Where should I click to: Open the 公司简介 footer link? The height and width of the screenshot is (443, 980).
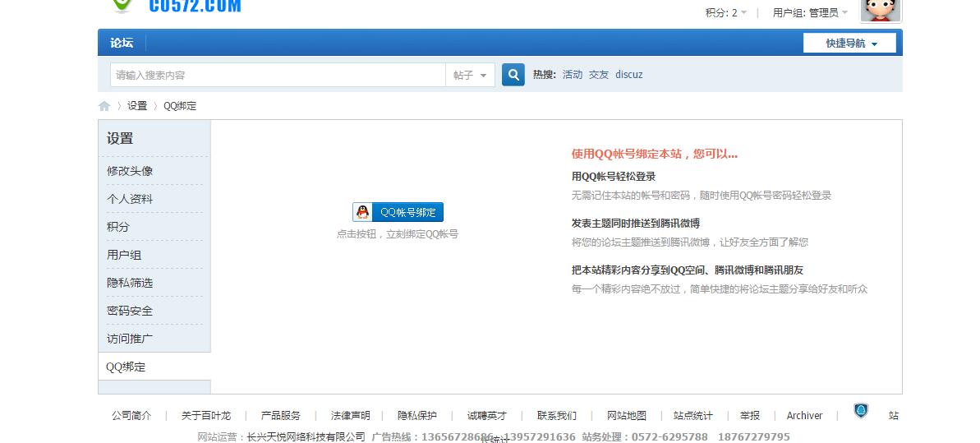(x=131, y=416)
